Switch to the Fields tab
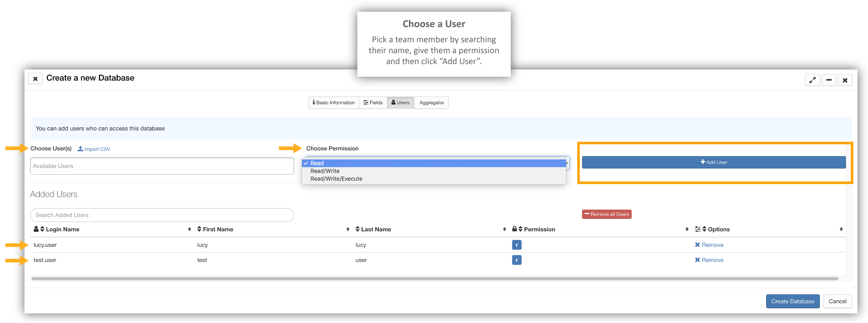The image size is (868, 323). [x=373, y=103]
